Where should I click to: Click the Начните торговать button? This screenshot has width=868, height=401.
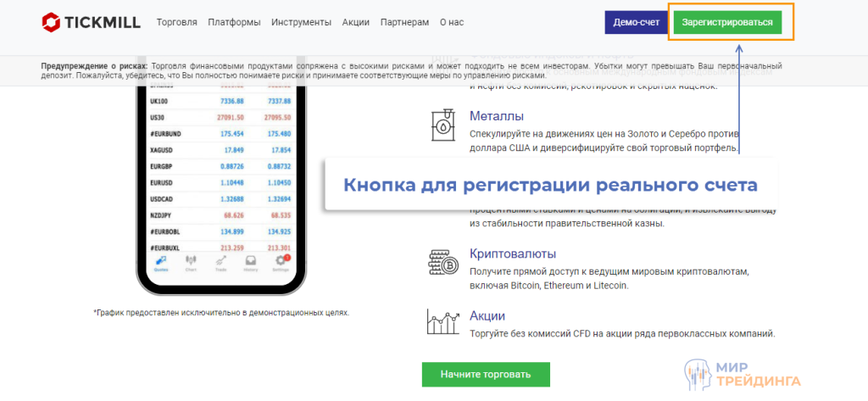(486, 374)
